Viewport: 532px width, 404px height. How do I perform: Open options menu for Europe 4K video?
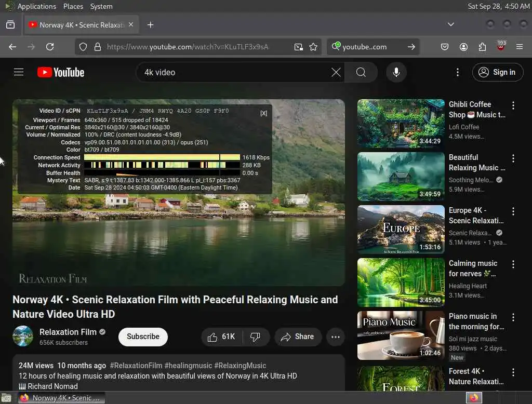click(513, 211)
